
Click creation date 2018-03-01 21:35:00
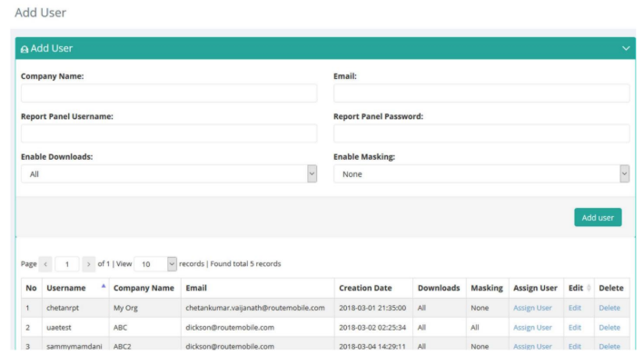pyautogui.click(x=372, y=308)
